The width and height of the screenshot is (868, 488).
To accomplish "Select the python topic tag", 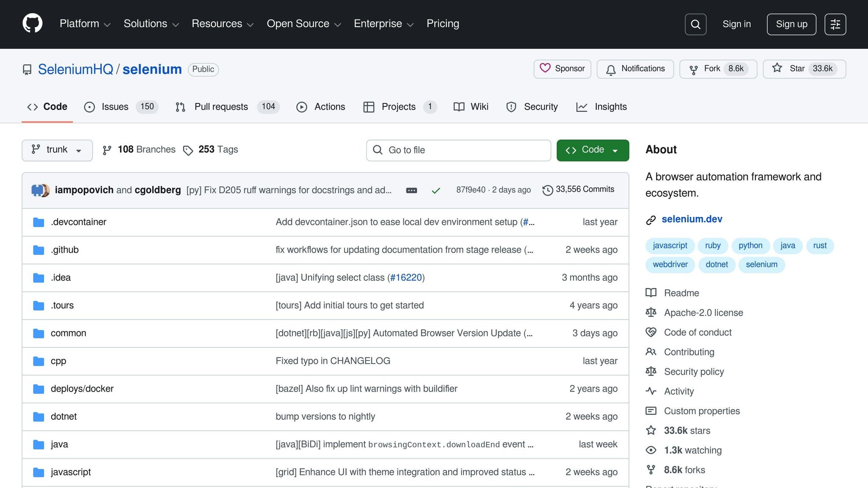I will click(x=750, y=246).
